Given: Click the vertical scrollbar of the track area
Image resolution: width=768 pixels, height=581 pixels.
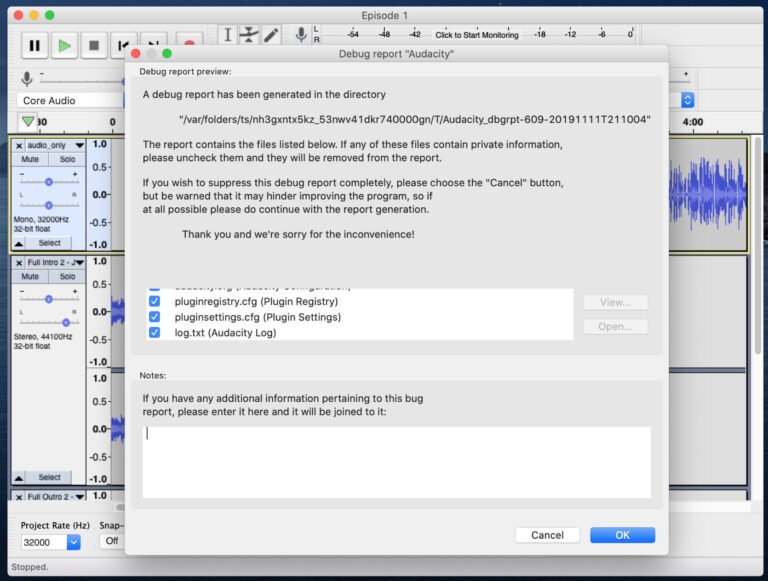Looking at the screenshot, I should tap(757, 245).
